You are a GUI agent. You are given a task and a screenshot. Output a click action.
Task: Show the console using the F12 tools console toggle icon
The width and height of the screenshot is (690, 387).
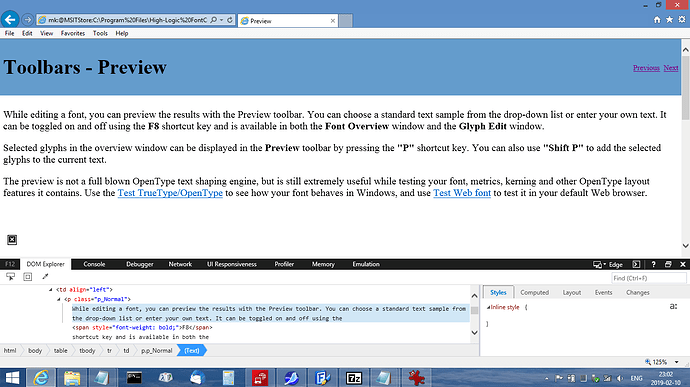pos(636,264)
